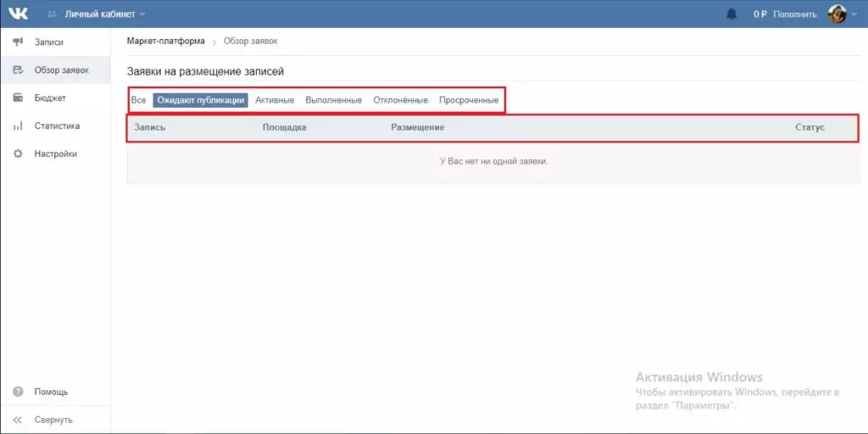Switch to the Активные tab
This screenshot has height=434, width=868.
(x=275, y=100)
